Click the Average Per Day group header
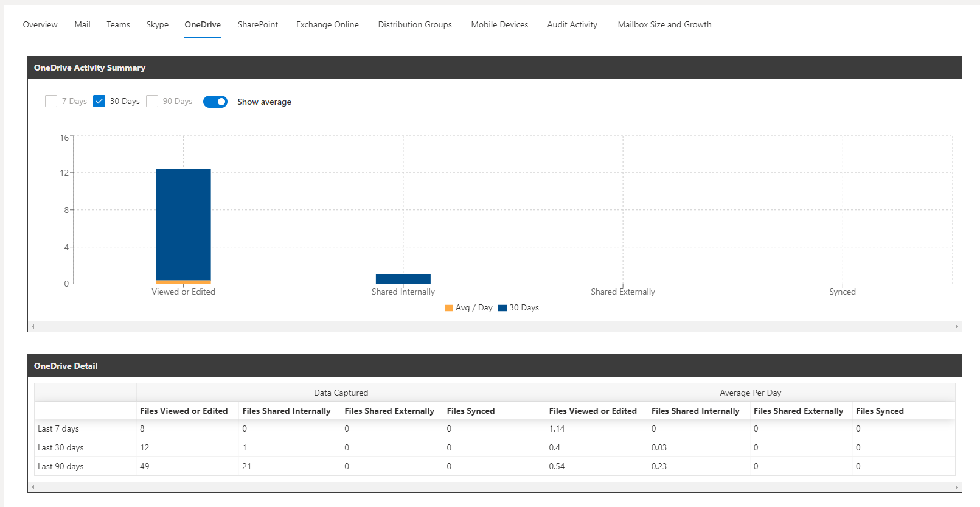Image resolution: width=980 pixels, height=507 pixels. coord(750,393)
